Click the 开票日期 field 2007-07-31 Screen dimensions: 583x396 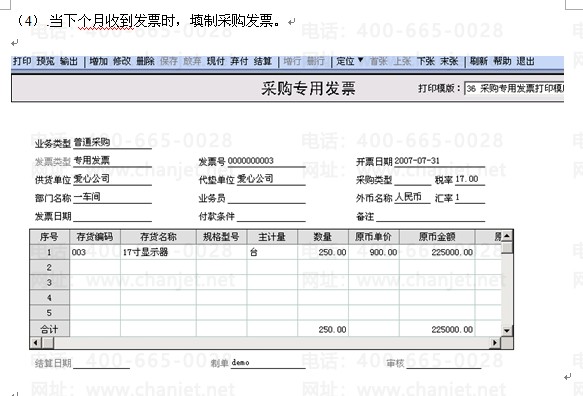pyautogui.click(x=439, y=161)
